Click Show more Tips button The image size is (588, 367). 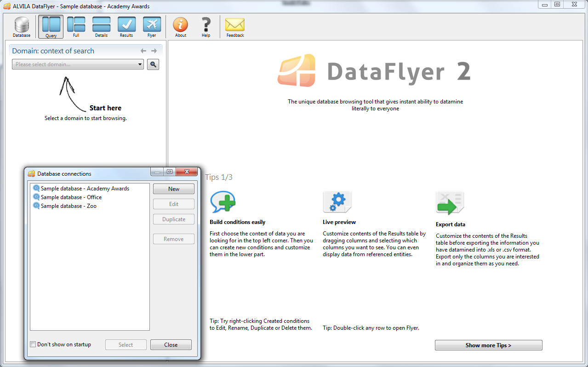[488, 345]
